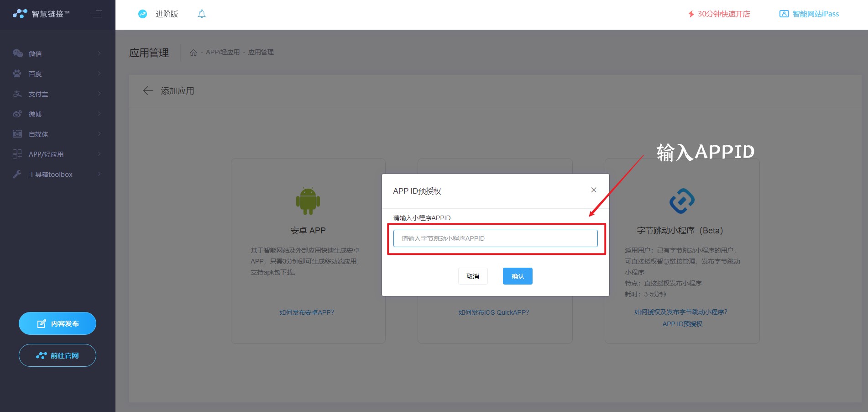Open the 微博 sidebar menu
This screenshot has height=412, width=868.
coord(58,114)
